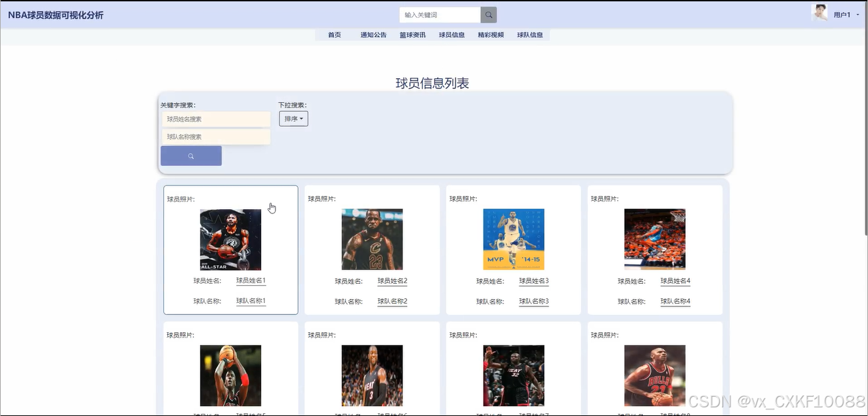
Task: Open the 球员姓名4 dunk photo
Action: coord(655,240)
